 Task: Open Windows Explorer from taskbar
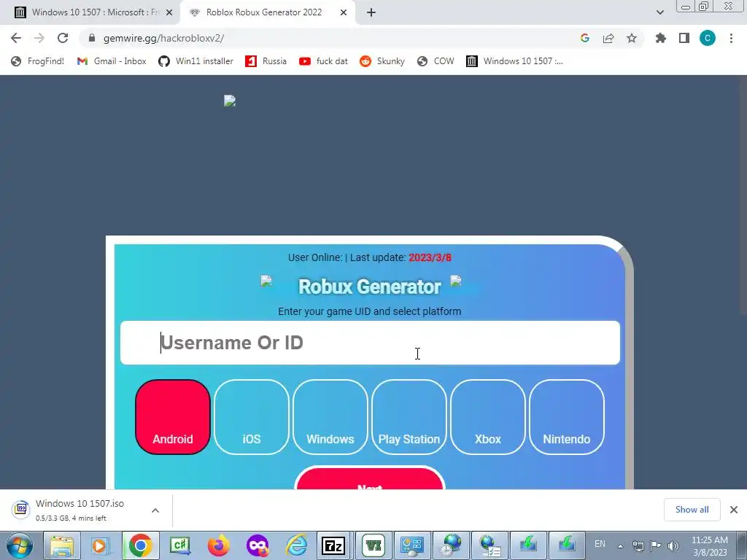click(x=62, y=545)
